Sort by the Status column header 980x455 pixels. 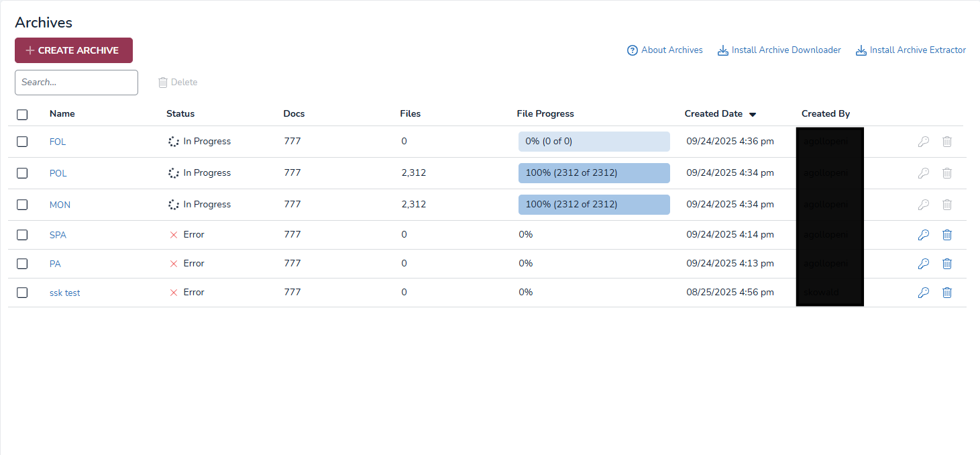pos(180,114)
